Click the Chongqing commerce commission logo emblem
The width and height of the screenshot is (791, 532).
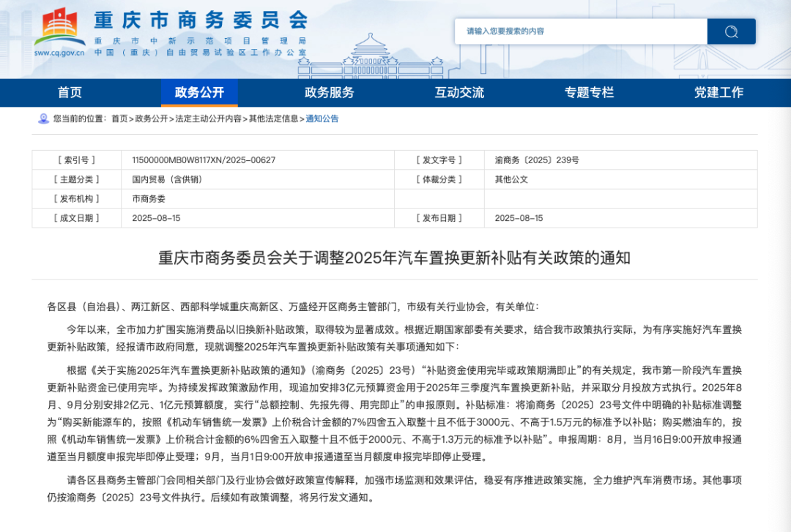pos(59,26)
